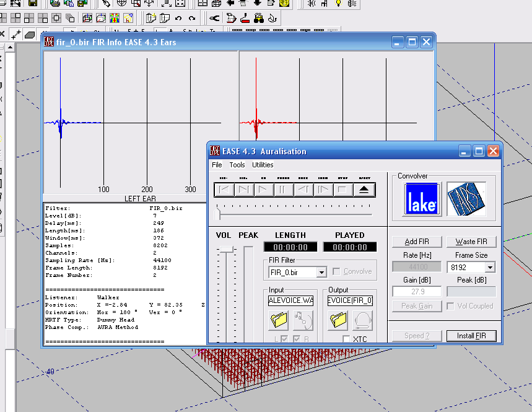Click the grayed Rate [Hz] field
532x412 pixels.
pyautogui.click(x=417, y=267)
